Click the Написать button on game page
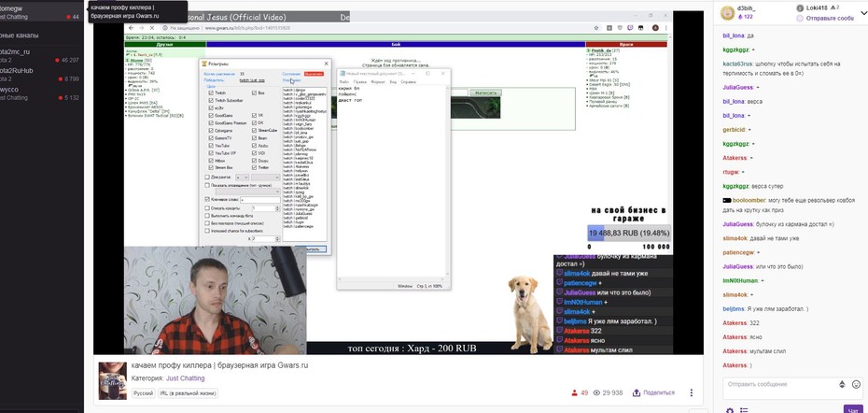Viewport: 868px width, 413px height. 485,93
